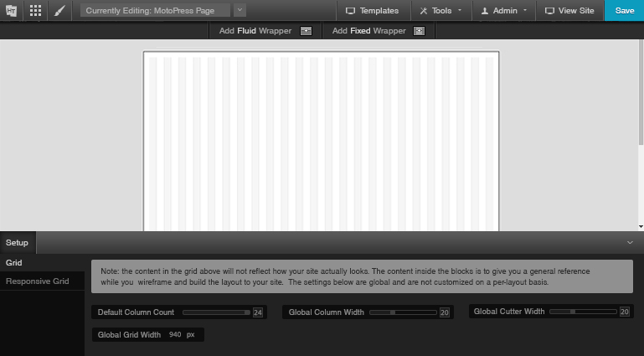Click the monitor icon beside Templates

coord(350,11)
